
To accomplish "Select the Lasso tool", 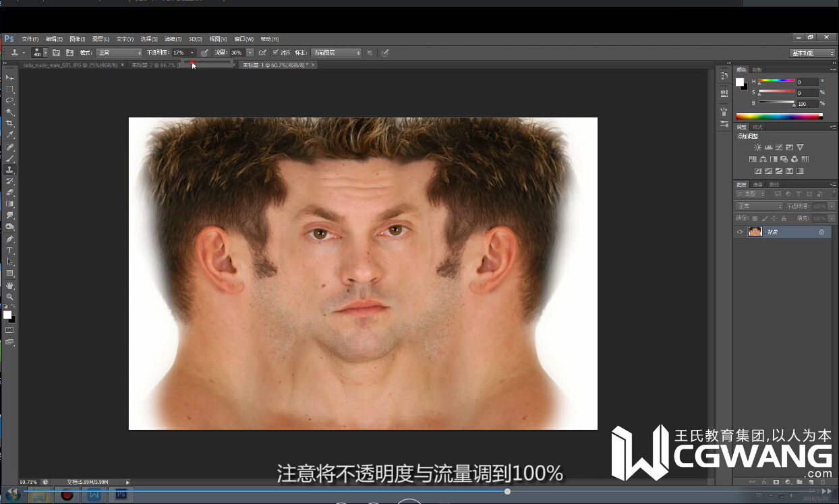I will click(x=9, y=101).
